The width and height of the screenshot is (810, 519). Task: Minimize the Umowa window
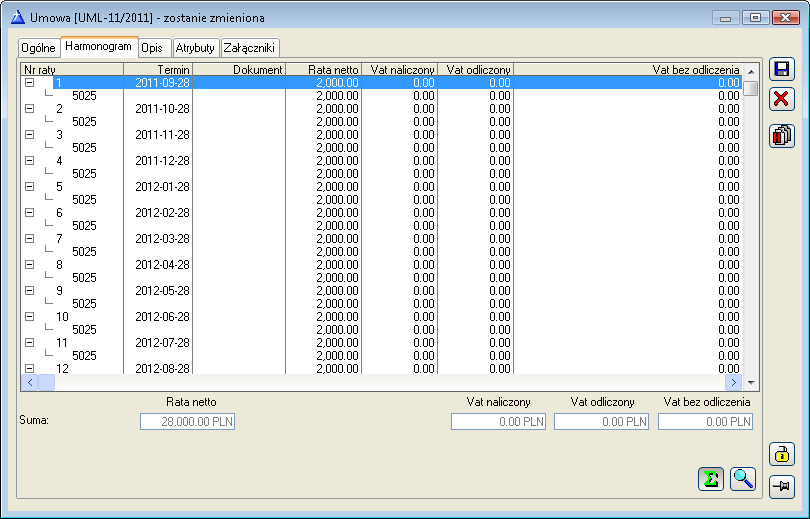point(725,18)
